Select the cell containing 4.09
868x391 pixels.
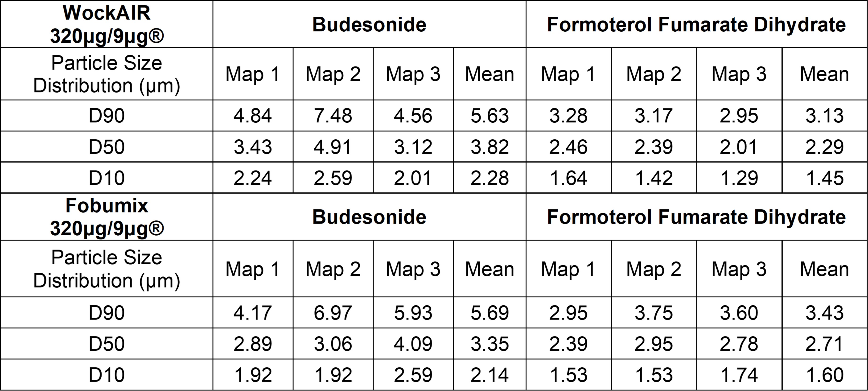[x=413, y=344]
